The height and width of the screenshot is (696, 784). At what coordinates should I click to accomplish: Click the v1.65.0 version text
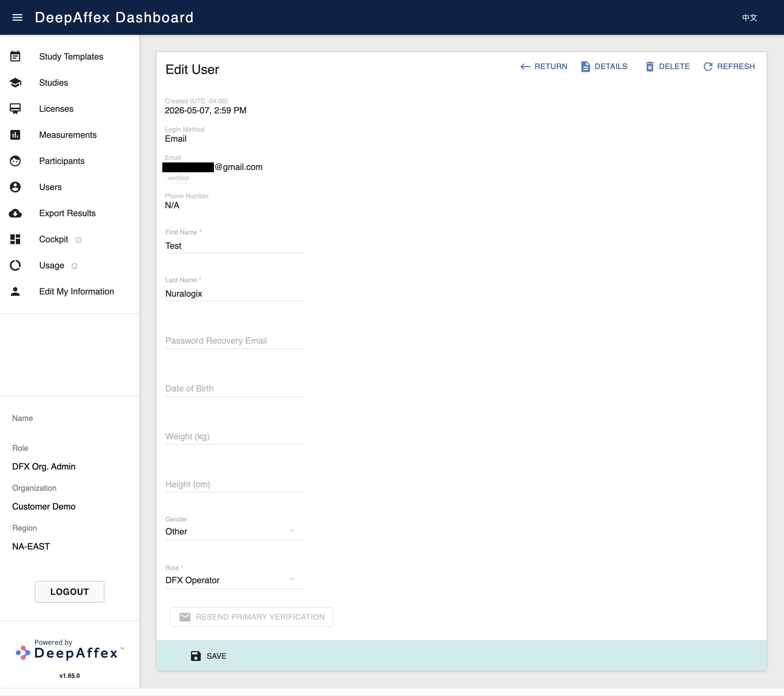(x=69, y=676)
